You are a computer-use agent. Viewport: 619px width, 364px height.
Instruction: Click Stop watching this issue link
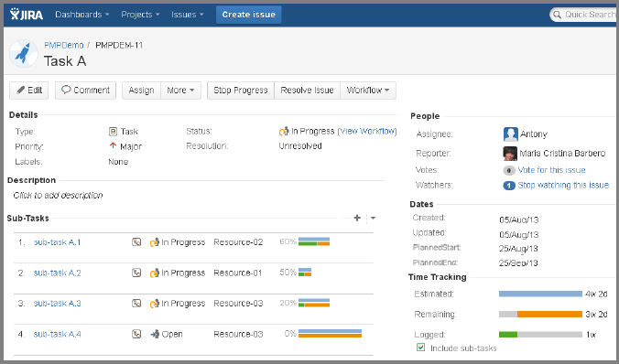pos(563,185)
